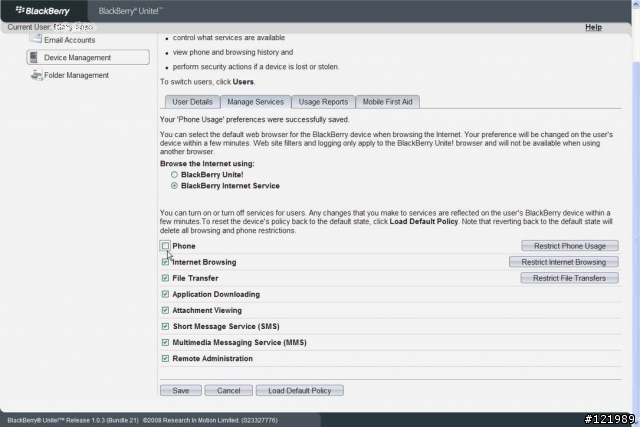Click the Restrict File Transfers button
The height and width of the screenshot is (427, 640).
click(569, 278)
